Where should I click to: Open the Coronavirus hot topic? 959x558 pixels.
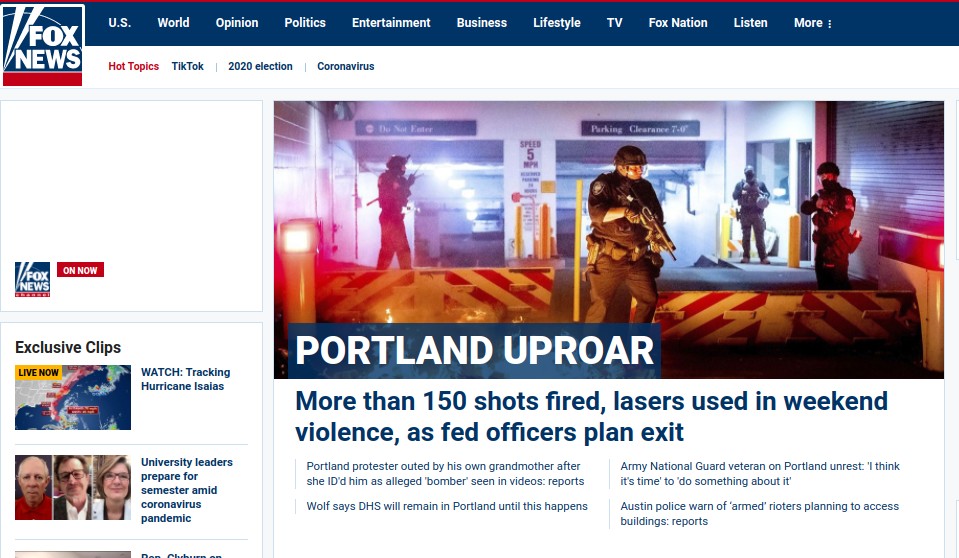click(345, 67)
